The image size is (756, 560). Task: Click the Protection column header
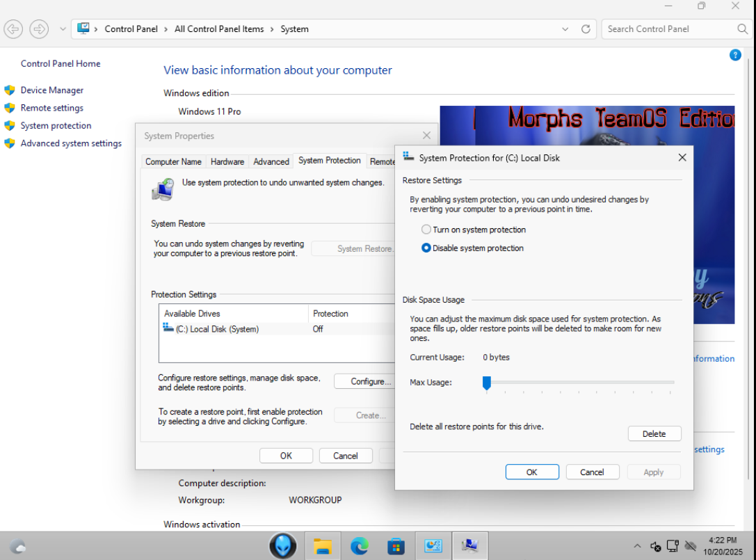351,314
